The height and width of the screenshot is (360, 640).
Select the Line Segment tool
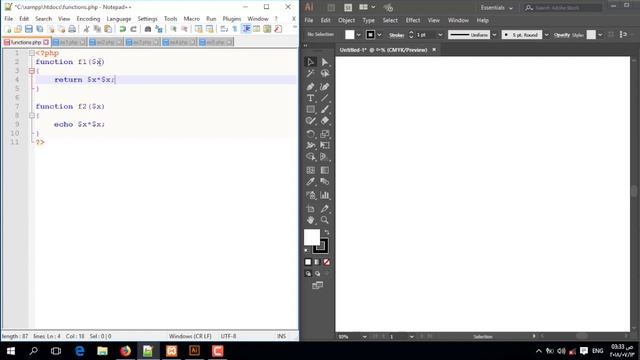pos(324,98)
